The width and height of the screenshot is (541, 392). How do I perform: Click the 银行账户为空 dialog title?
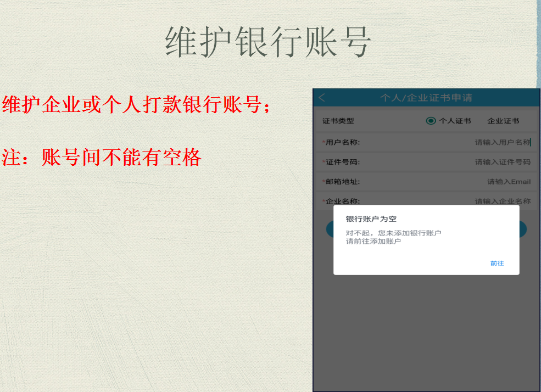371,219
